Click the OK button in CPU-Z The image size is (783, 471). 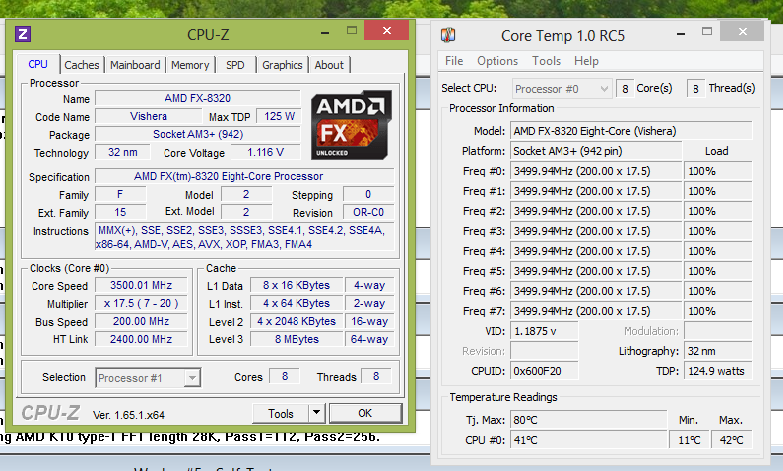click(x=365, y=413)
